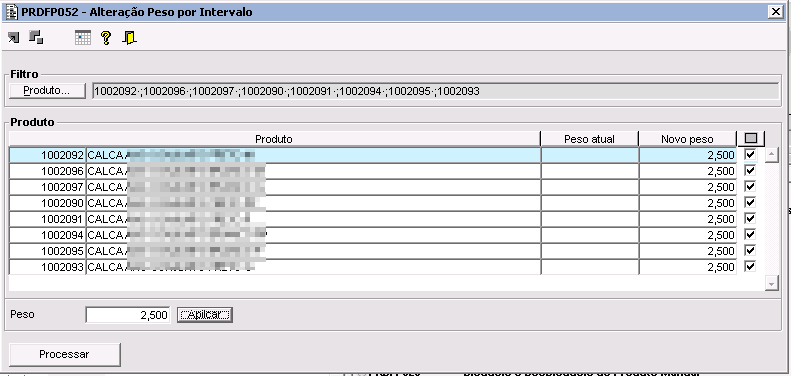Open the calendar toolbar icon
The image size is (791, 376).
pos(83,37)
